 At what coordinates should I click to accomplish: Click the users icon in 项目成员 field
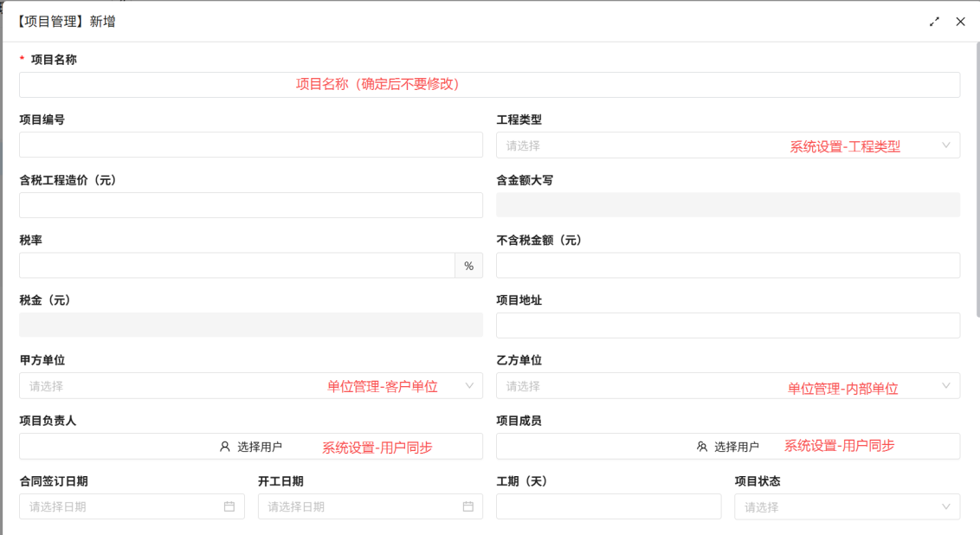point(702,446)
